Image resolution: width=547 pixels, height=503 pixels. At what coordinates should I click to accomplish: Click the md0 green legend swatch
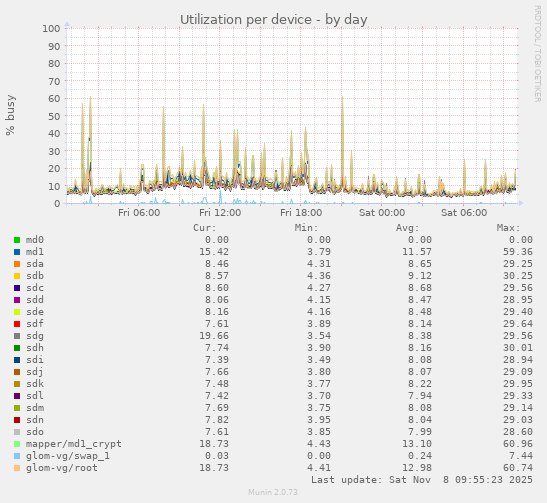tap(17, 240)
